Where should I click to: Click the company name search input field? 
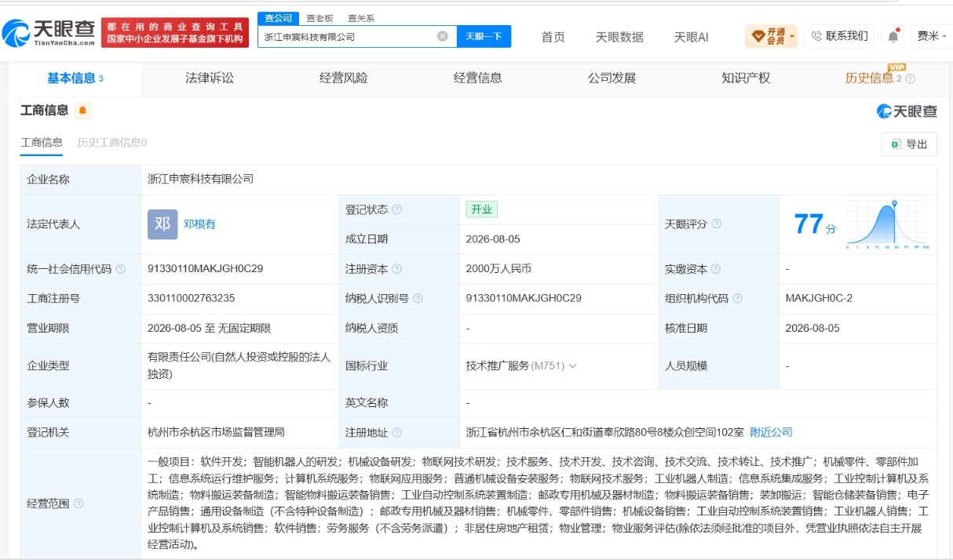pyautogui.click(x=349, y=36)
